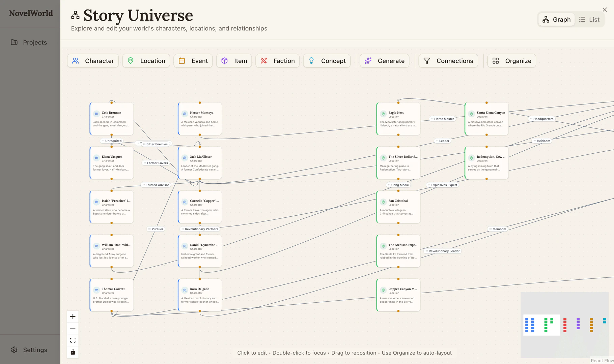Select the Event calendar icon
614x364 pixels.
(x=182, y=61)
